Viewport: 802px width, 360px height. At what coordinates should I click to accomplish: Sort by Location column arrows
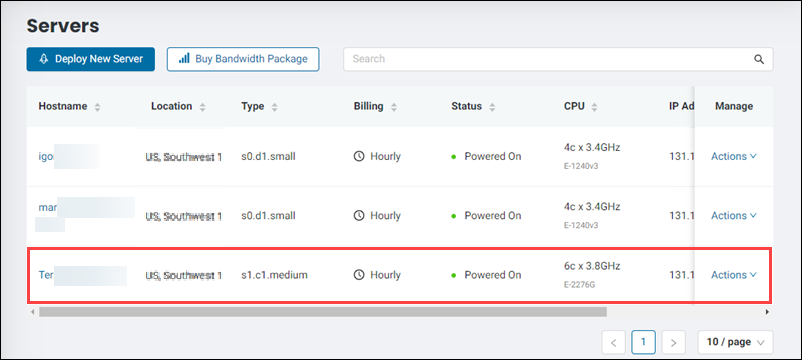click(202, 107)
